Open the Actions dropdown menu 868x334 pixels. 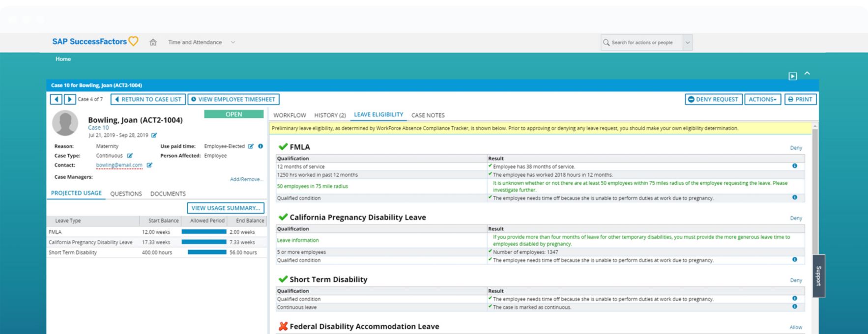762,99
